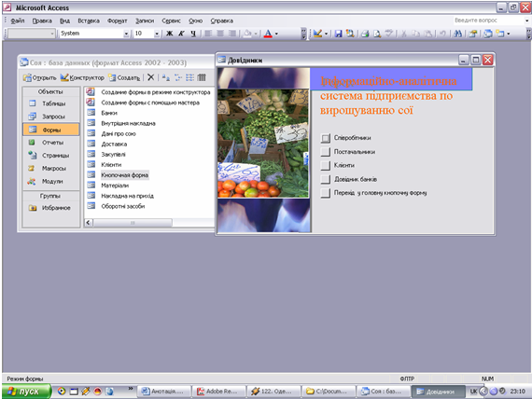Open the Вставка menu
The width and height of the screenshot is (532, 399).
pyautogui.click(x=89, y=21)
